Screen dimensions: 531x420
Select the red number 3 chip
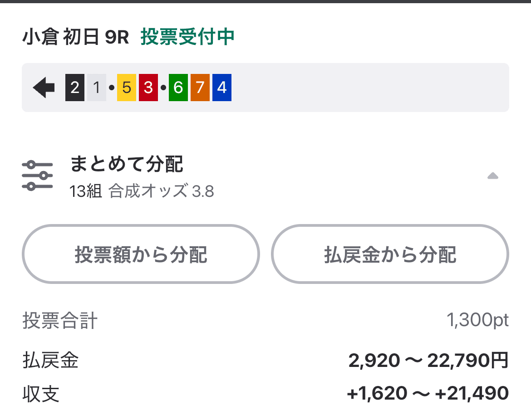(x=148, y=88)
